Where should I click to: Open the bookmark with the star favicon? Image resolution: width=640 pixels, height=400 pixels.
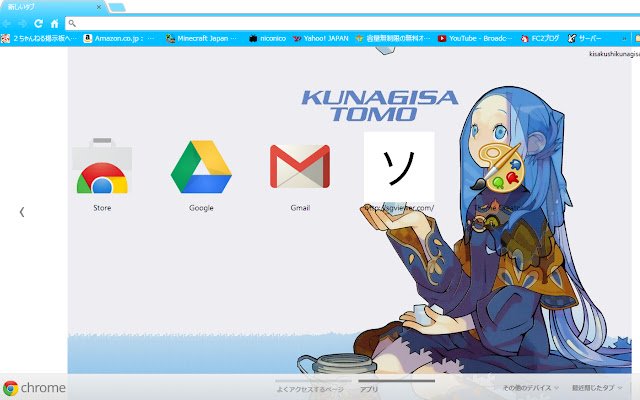pyautogui.click(x=393, y=38)
